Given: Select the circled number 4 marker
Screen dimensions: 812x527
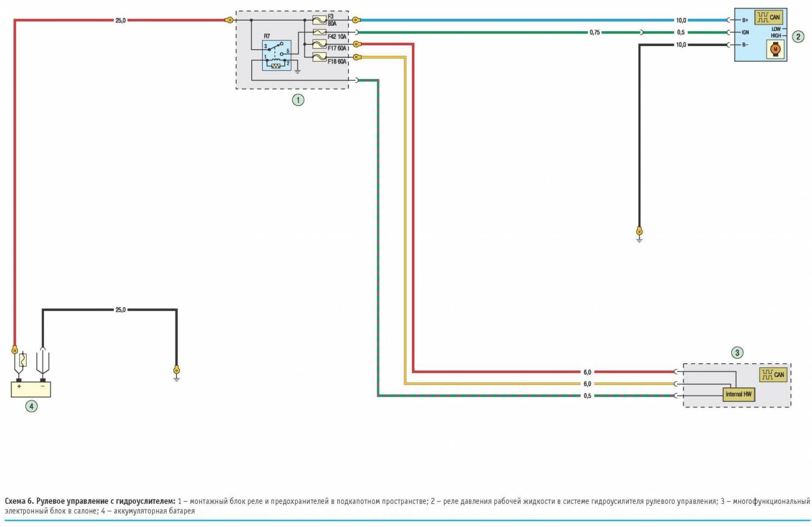Looking at the screenshot, I should tap(31, 406).
